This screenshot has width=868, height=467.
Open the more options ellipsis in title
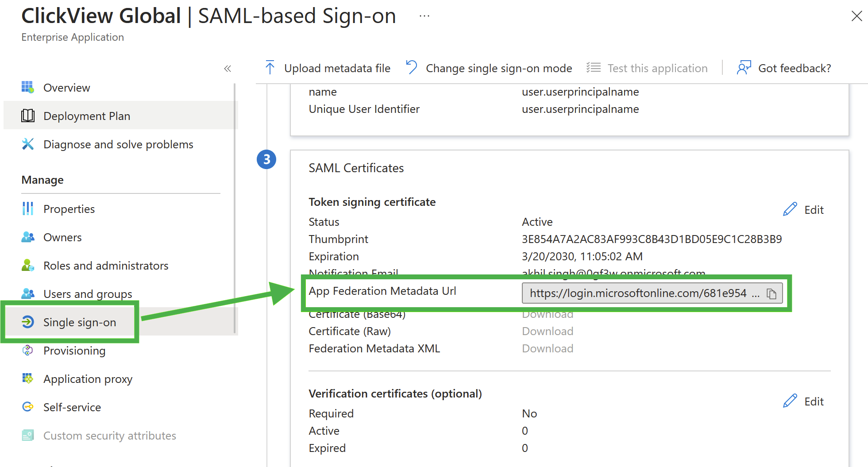coord(424,16)
